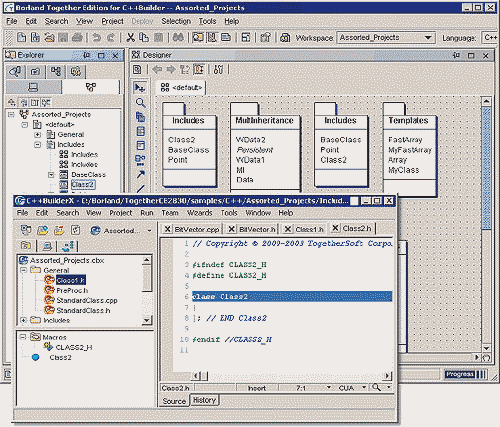Select Class2 in the structure pane
The height and width of the screenshot is (427, 500).
tap(60, 357)
